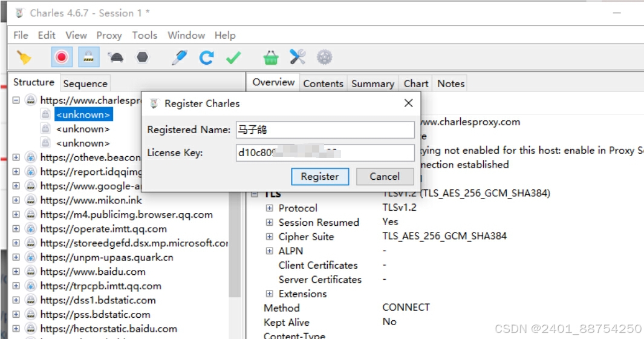Screen dimensions: 644x339
Task: Select https://www.baidu.com host entry
Action: coord(93,272)
